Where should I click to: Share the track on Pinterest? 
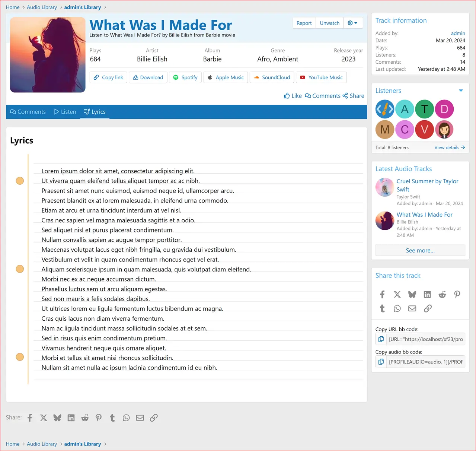[x=457, y=294]
